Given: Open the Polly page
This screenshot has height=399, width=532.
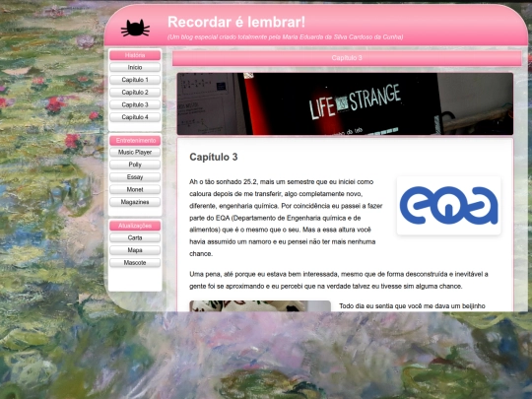Looking at the screenshot, I should (135, 165).
